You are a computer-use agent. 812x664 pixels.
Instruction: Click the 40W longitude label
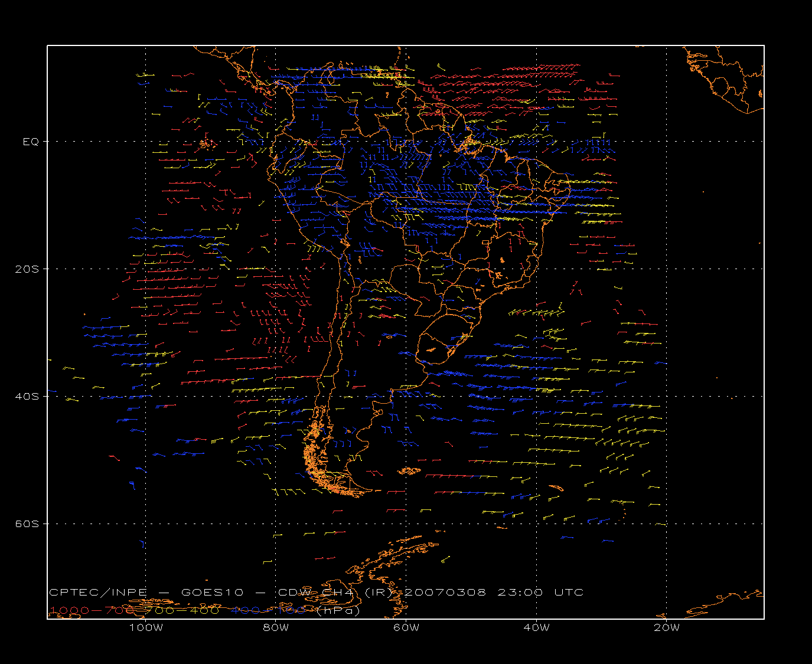(536, 627)
